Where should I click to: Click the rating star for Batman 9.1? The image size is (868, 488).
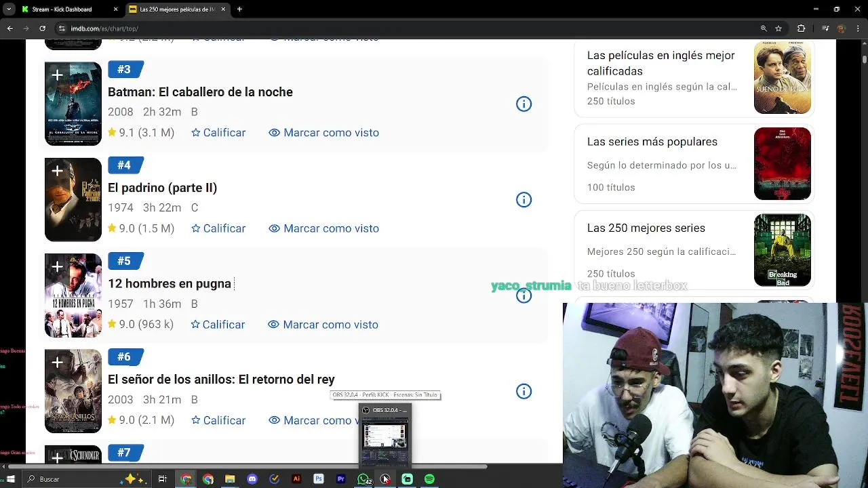(112, 132)
